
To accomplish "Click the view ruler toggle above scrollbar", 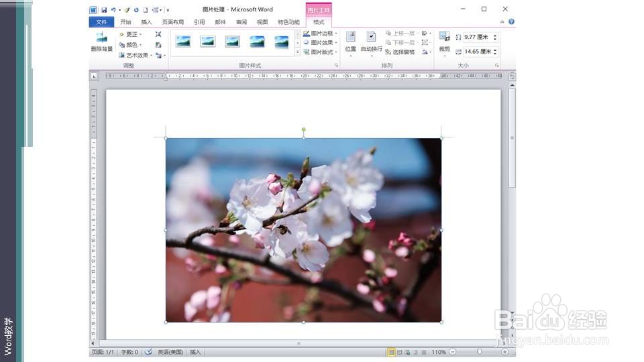I will click(x=512, y=76).
